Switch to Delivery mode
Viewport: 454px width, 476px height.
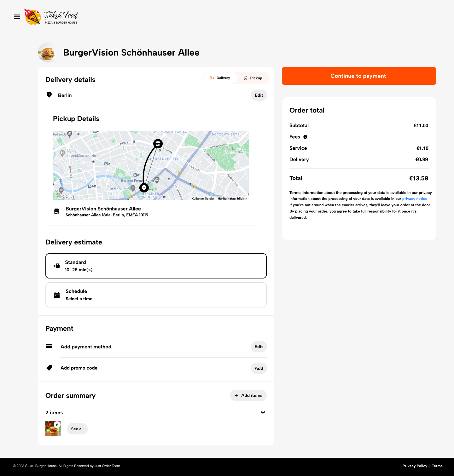[x=220, y=78]
